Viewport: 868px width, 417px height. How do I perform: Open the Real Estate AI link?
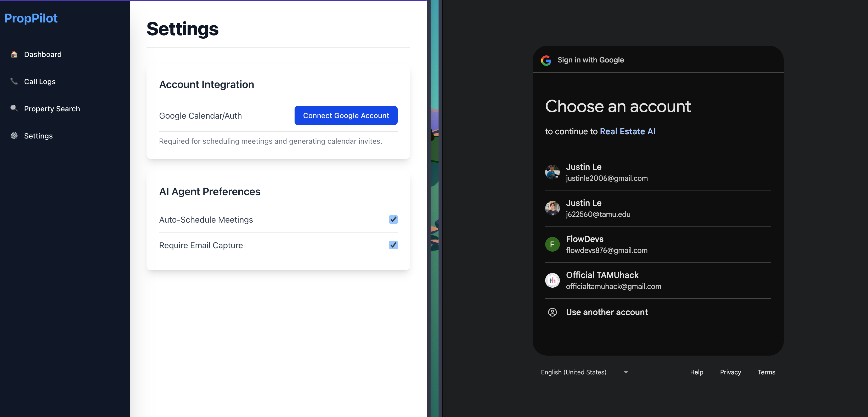(x=627, y=132)
